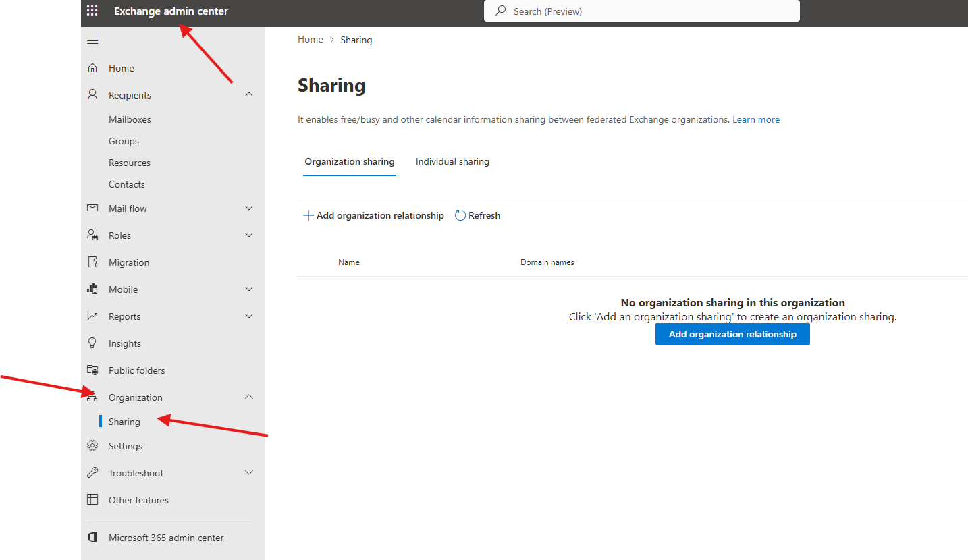Open Contacts under Recipients
Viewport: 968px width, 560px height.
(x=127, y=184)
